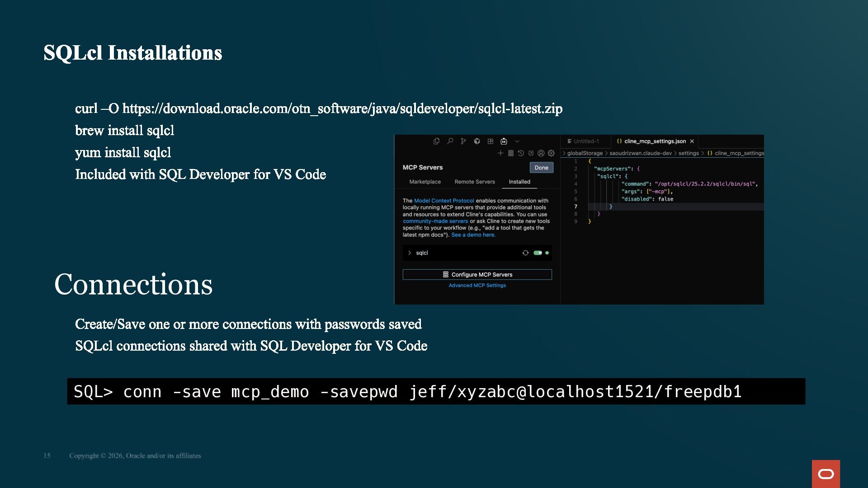The height and width of the screenshot is (488, 868).
Task: Switch to the Remote Servers tab
Action: (x=475, y=182)
